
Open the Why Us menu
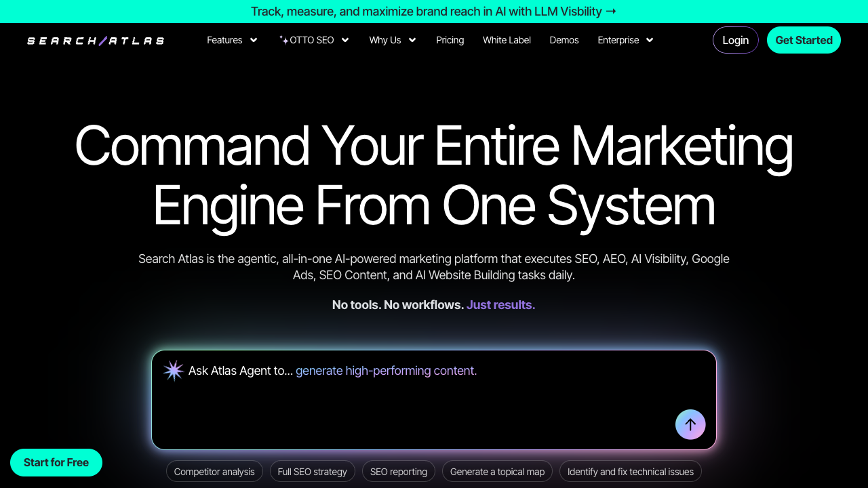coord(385,40)
